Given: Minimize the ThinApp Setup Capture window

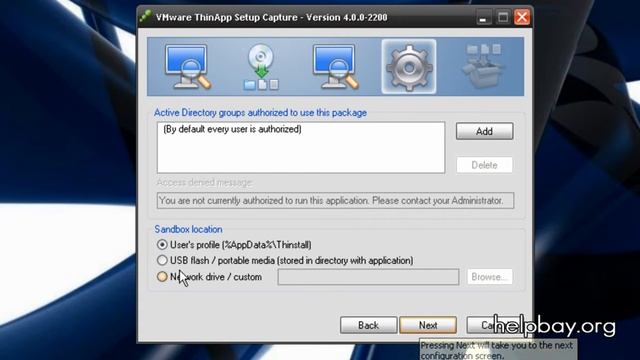Looking at the screenshot, I should (x=483, y=18).
